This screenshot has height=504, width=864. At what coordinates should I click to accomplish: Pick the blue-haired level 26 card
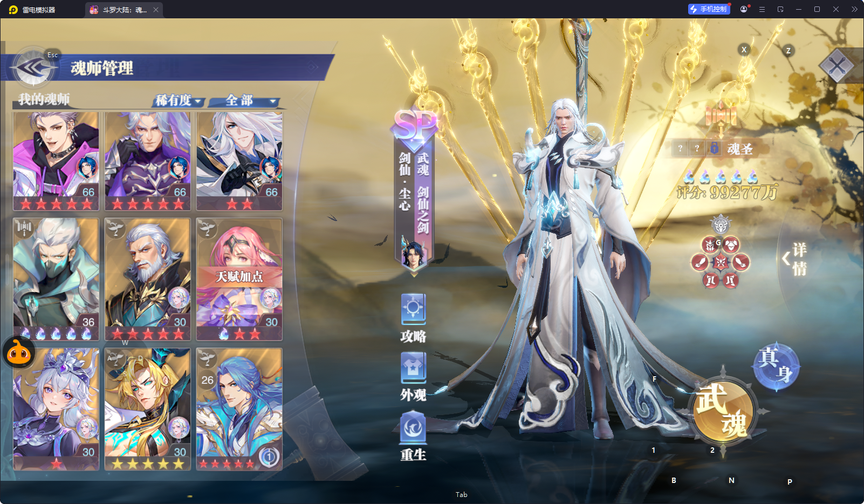(239, 409)
